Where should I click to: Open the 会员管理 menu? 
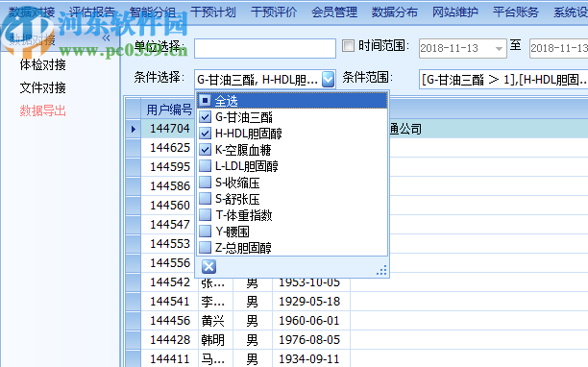point(334,12)
